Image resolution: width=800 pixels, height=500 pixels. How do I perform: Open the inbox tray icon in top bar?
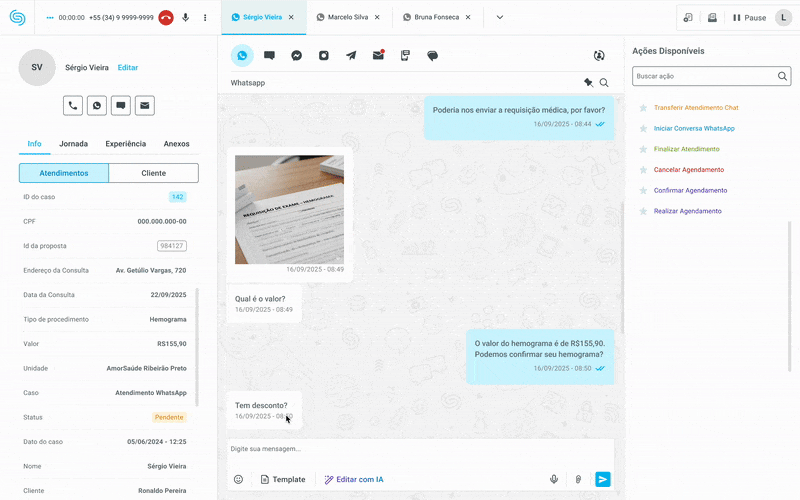coord(712,17)
